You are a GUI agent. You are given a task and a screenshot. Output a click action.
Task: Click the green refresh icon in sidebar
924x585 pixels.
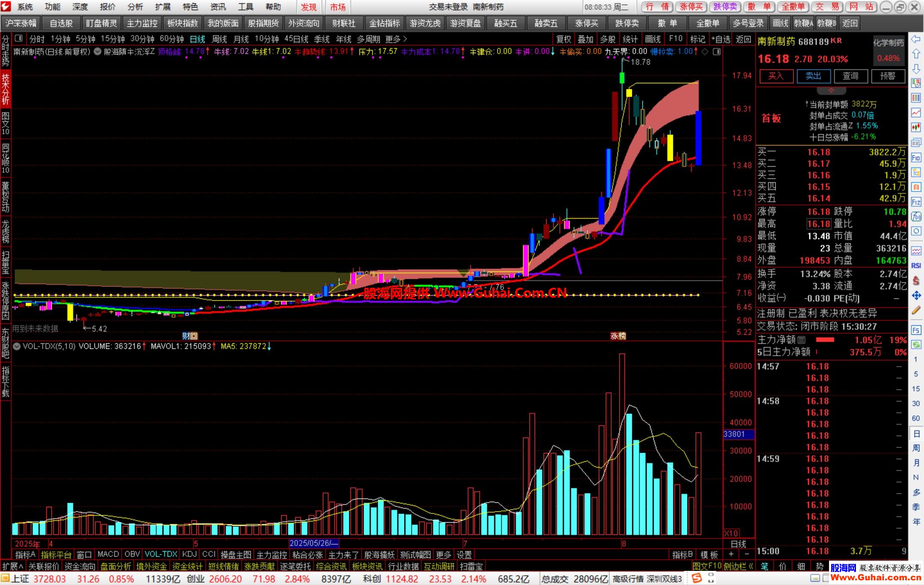(x=916, y=345)
